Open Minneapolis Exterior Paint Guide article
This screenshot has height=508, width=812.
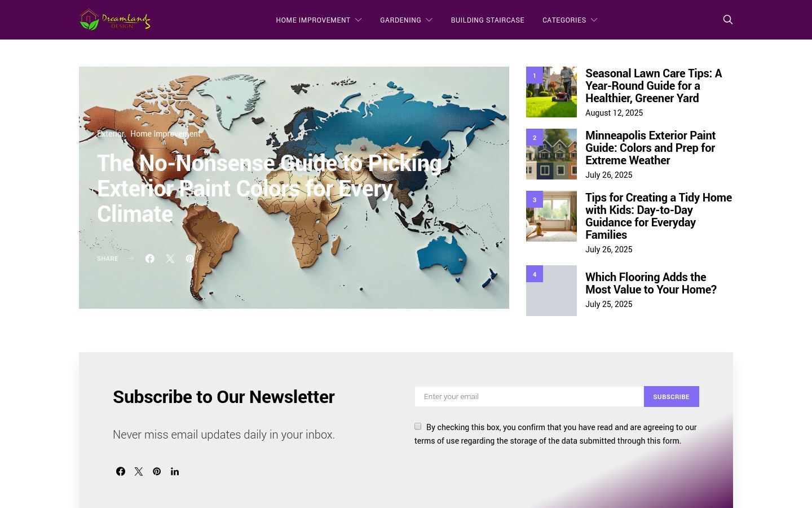tap(650, 148)
